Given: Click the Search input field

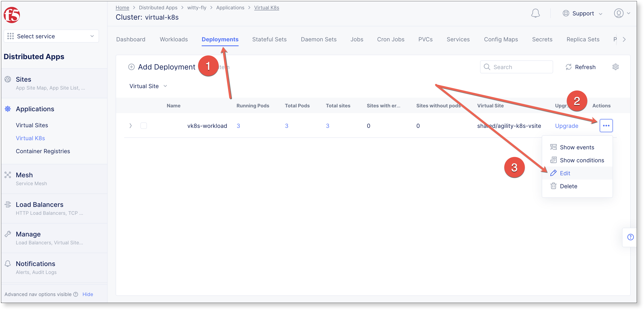Looking at the screenshot, I should pyautogui.click(x=516, y=67).
